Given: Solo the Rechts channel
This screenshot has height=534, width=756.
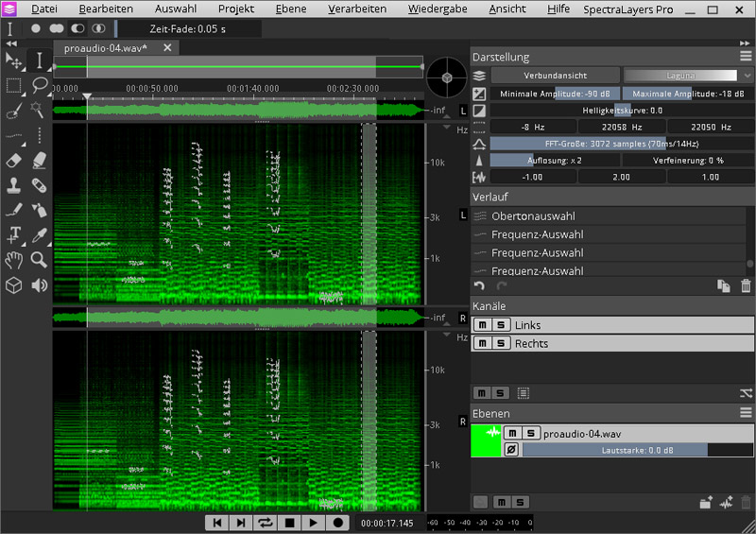Looking at the screenshot, I should (500, 343).
